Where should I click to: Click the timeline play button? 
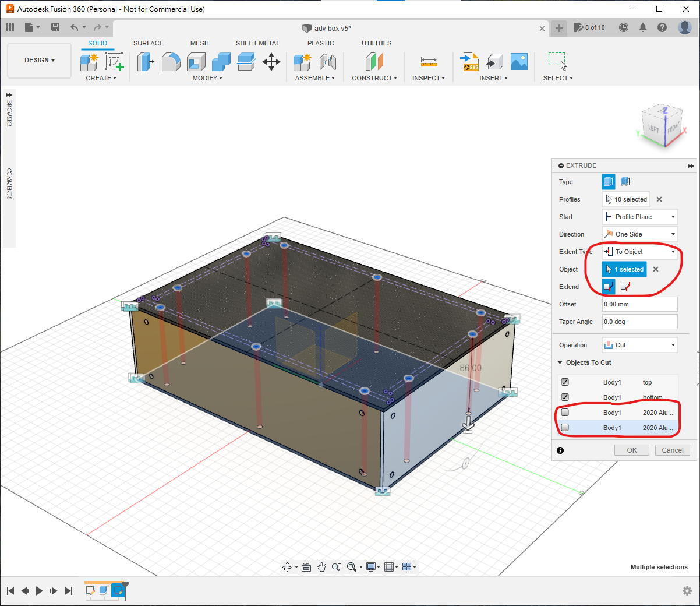[39, 591]
